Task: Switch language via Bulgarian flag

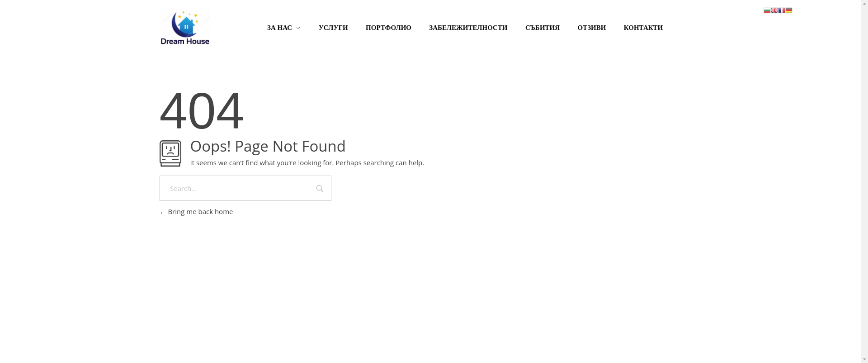Action: [767, 10]
